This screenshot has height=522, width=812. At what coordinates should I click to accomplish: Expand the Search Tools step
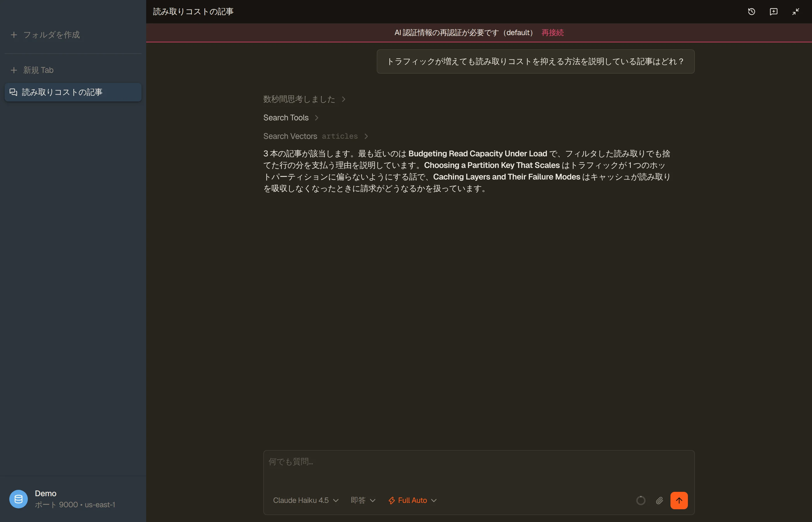click(291, 118)
